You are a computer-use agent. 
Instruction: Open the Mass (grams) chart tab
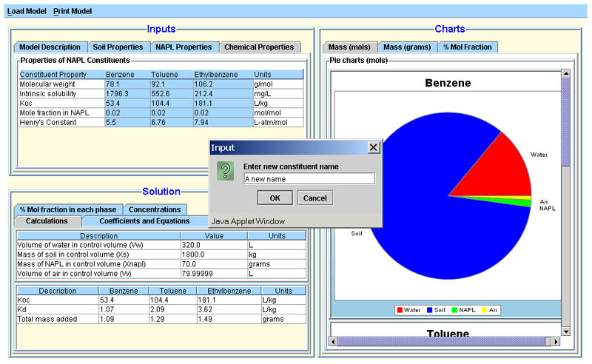pos(407,47)
